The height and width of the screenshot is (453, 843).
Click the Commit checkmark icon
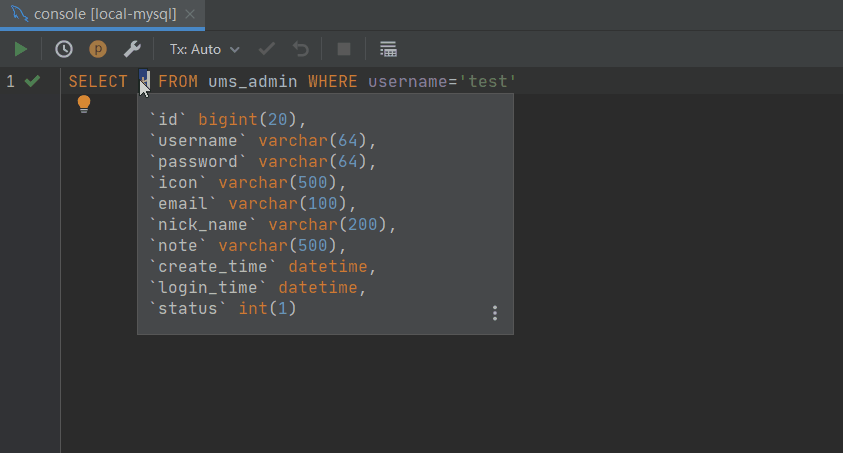266,49
